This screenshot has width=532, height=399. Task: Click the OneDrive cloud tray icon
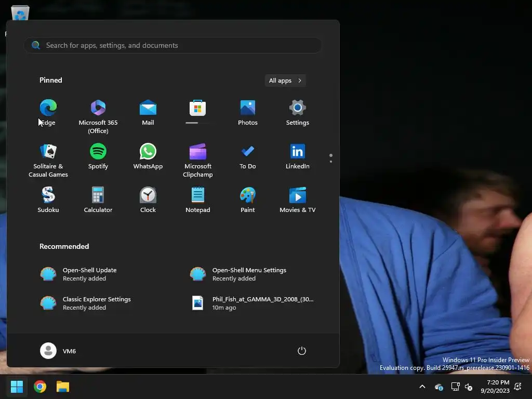coord(439,387)
